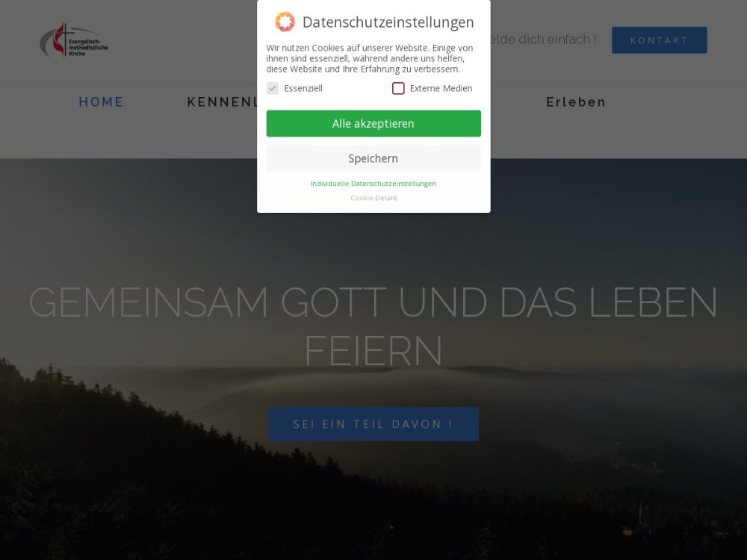Save cookie choices with Speichern button
This screenshot has height=560, width=747.
(x=373, y=158)
